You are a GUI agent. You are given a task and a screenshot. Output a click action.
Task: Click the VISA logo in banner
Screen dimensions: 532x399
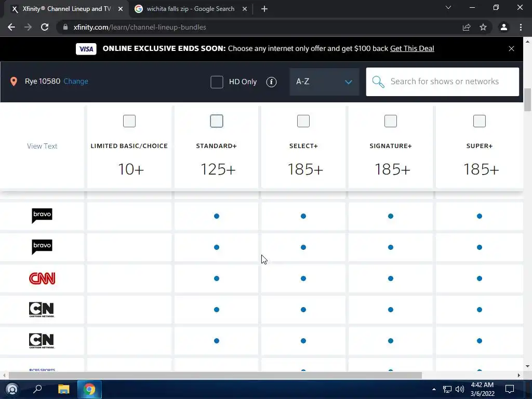click(x=86, y=49)
